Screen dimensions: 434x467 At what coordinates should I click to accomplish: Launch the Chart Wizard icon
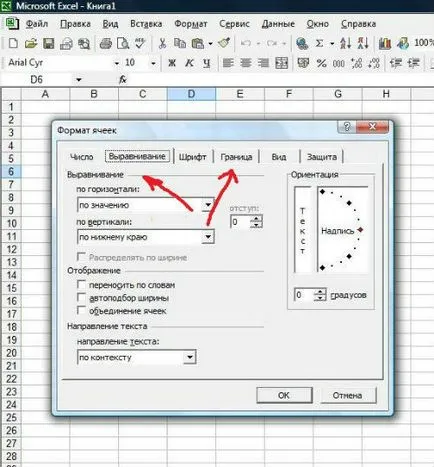tap(385, 43)
